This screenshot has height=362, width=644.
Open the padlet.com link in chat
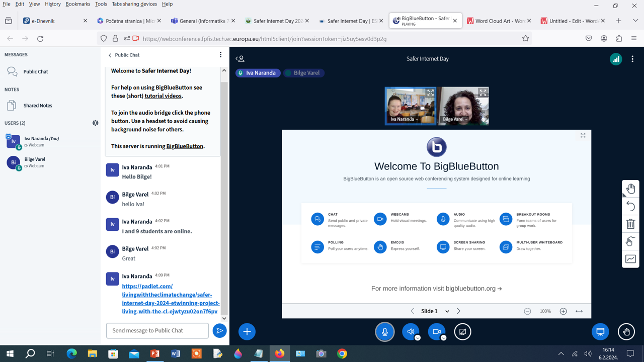[x=171, y=299]
